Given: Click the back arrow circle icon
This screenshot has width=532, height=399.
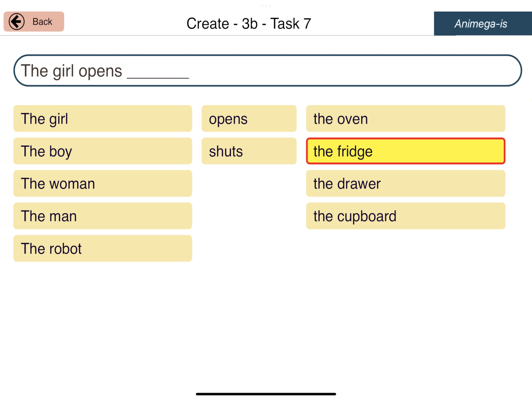Looking at the screenshot, I should 17,22.
